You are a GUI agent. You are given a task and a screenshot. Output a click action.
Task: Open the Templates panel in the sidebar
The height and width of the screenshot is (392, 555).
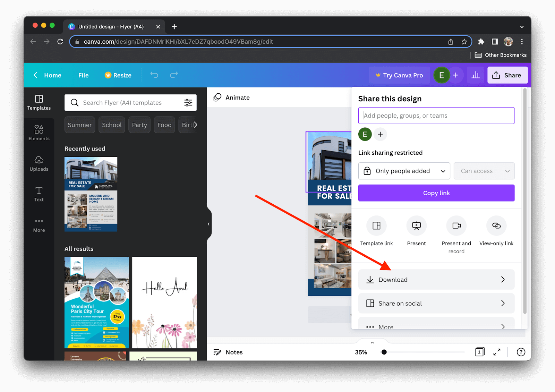coord(39,102)
